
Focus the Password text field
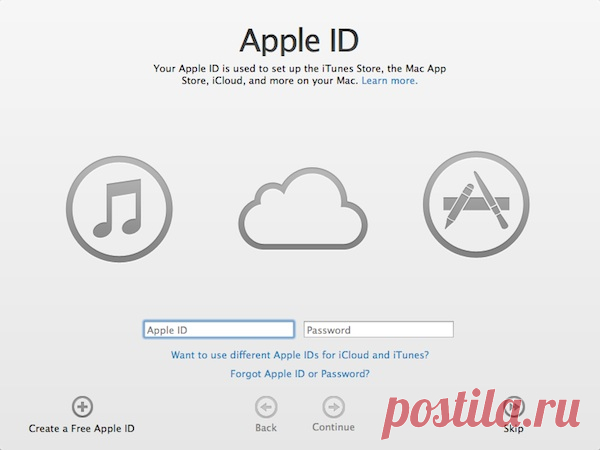[378, 329]
